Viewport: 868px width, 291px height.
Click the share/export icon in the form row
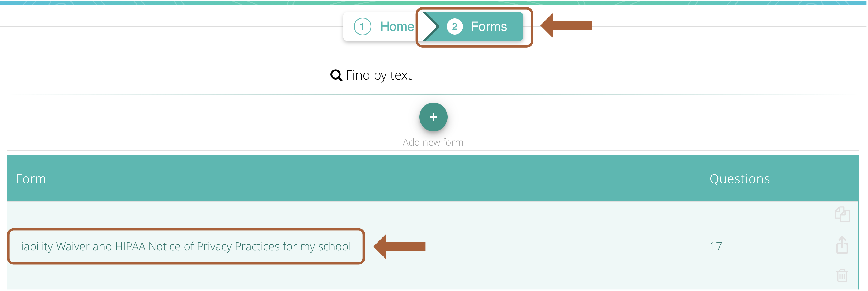click(842, 245)
